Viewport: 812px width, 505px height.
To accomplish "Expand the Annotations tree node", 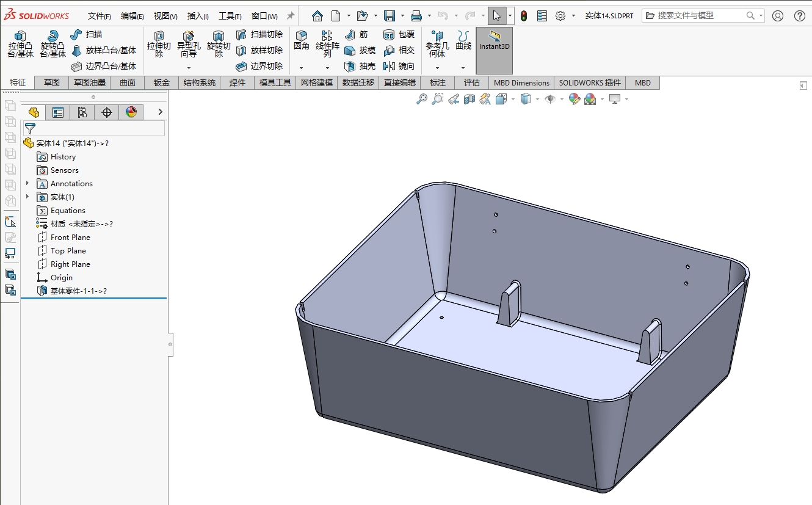I will point(27,183).
